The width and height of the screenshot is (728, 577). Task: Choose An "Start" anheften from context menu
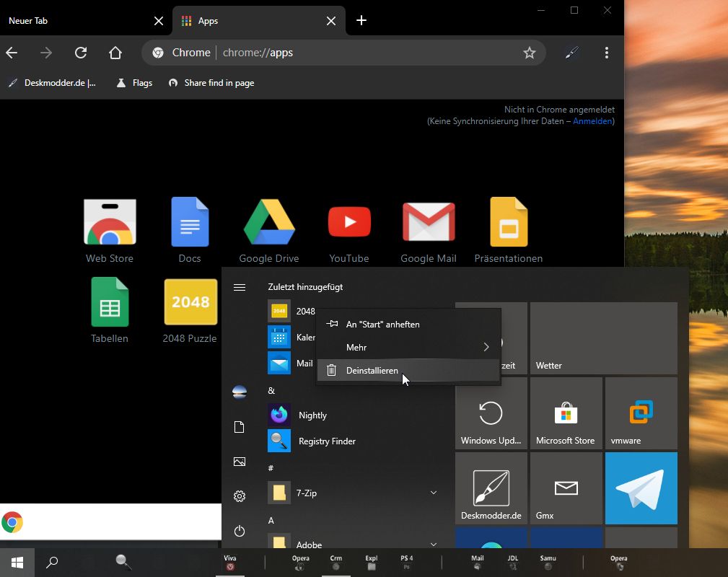(408, 325)
